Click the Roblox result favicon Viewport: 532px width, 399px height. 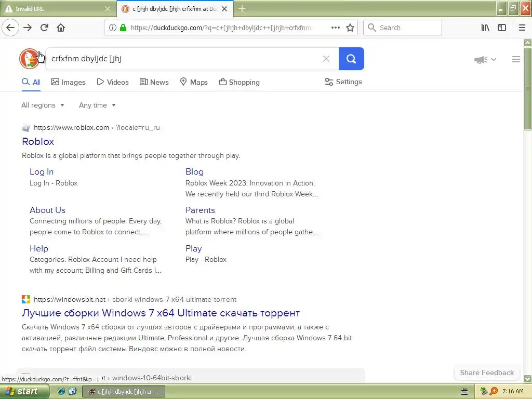[26, 128]
